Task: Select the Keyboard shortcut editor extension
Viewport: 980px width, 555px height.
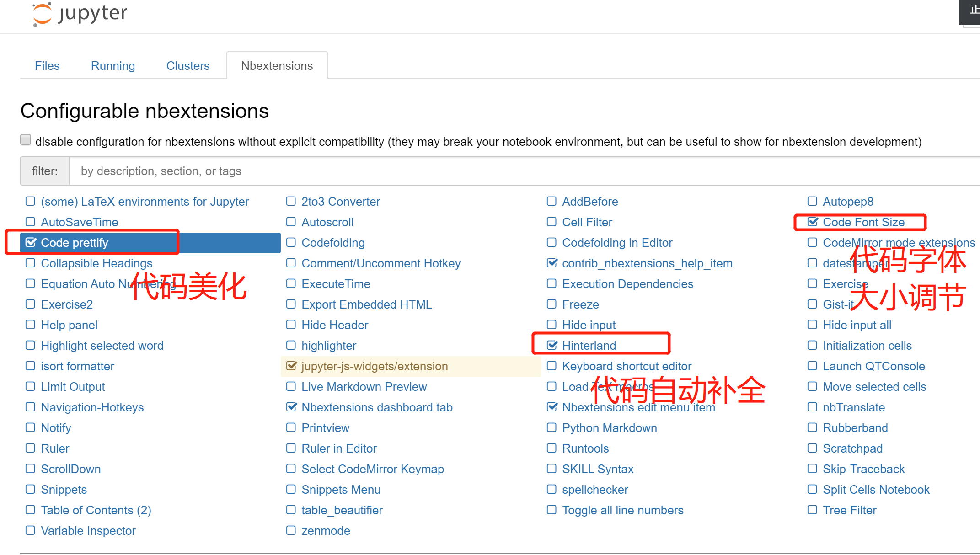Action: [x=627, y=366]
